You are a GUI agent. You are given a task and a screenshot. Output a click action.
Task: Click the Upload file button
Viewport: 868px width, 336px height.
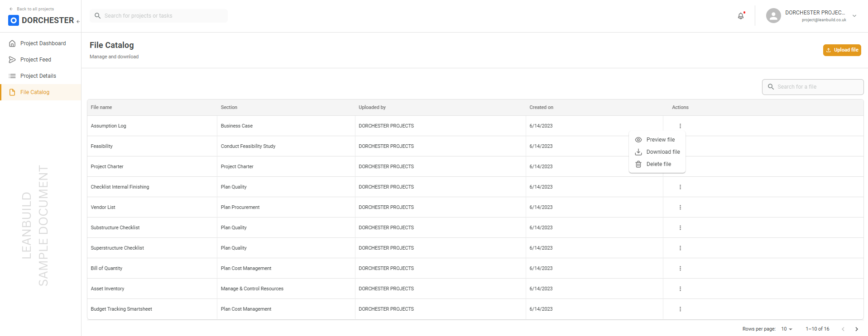click(x=842, y=50)
